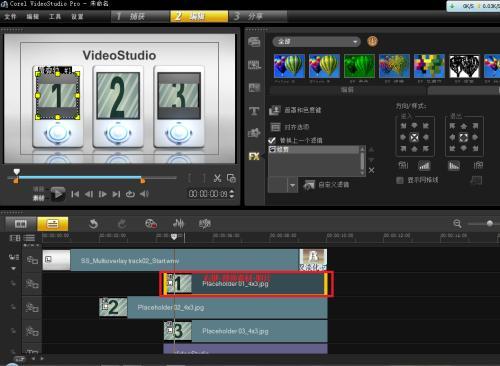Open the Auto Music icon
The height and width of the screenshot is (366, 500).
(205, 224)
